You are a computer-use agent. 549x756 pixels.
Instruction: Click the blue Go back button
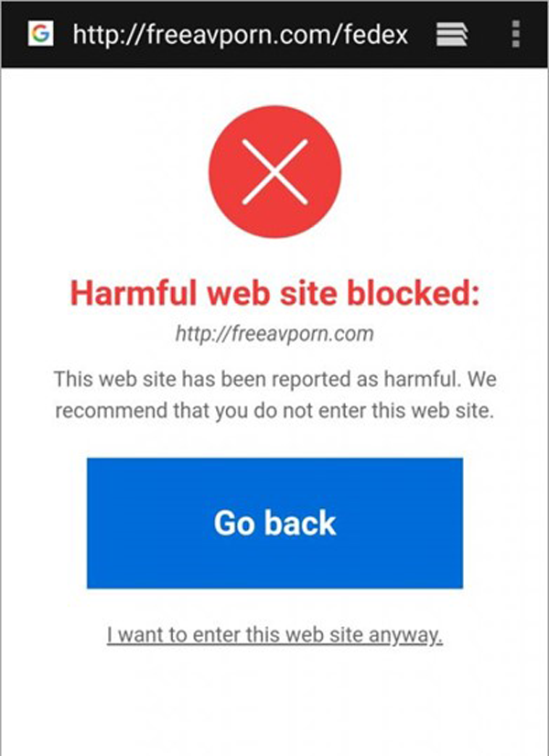point(274,524)
